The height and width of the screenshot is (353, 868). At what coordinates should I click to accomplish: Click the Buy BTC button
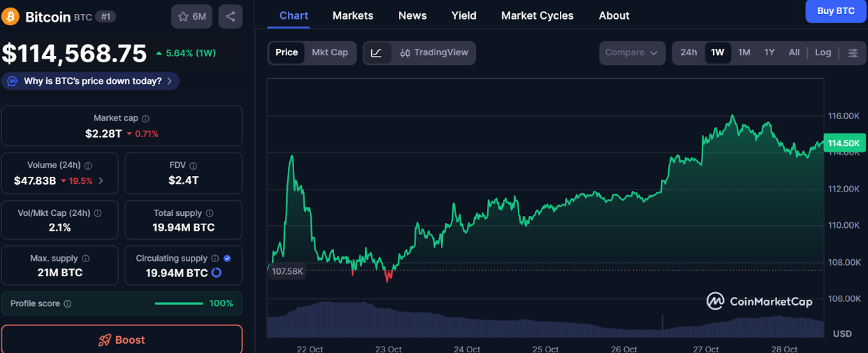coord(835,11)
